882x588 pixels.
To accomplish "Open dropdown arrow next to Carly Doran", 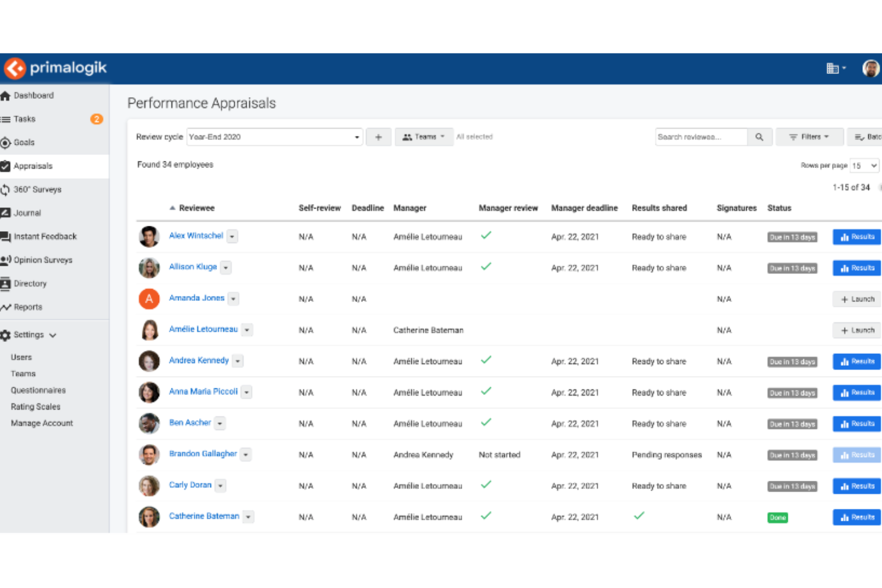I will [x=220, y=486].
